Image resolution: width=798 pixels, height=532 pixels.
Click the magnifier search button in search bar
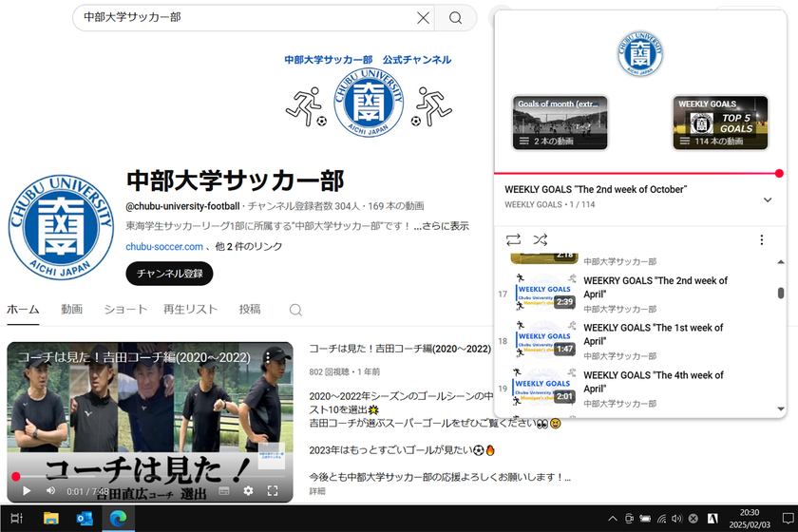click(x=456, y=17)
